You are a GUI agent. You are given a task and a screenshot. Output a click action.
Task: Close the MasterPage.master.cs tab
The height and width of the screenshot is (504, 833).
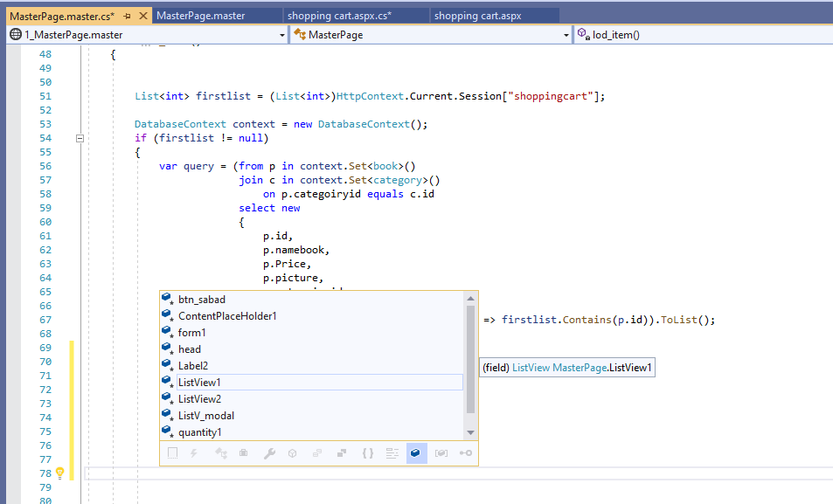[142, 16]
